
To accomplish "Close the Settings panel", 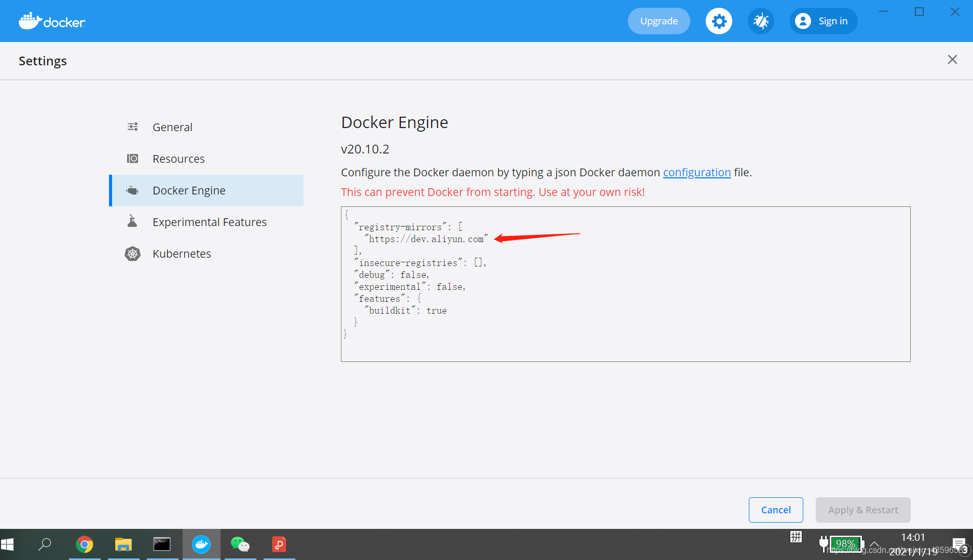I will pyautogui.click(x=952, y=60).
